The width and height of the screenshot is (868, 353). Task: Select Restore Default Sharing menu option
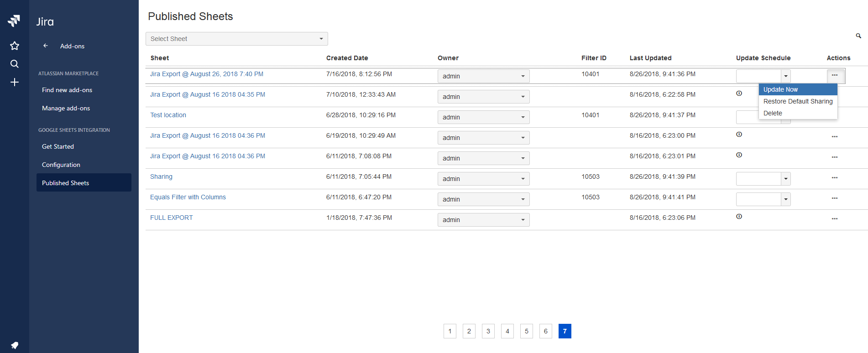pos(798,101)
